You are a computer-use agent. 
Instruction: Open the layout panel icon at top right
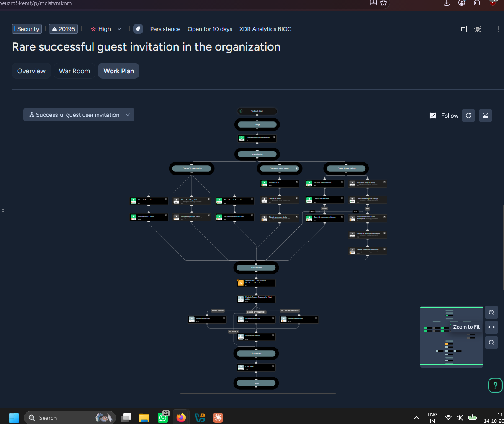[463, 29]
